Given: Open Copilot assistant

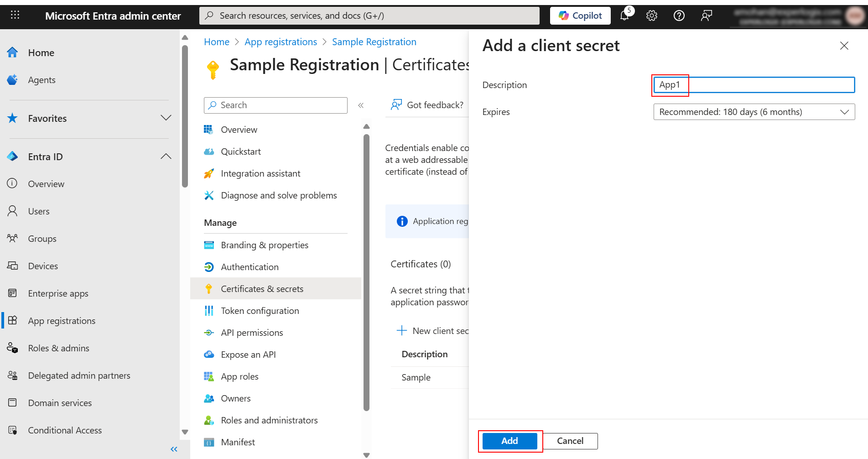Looking at the screenshot, I should click(x=580, y=16).
